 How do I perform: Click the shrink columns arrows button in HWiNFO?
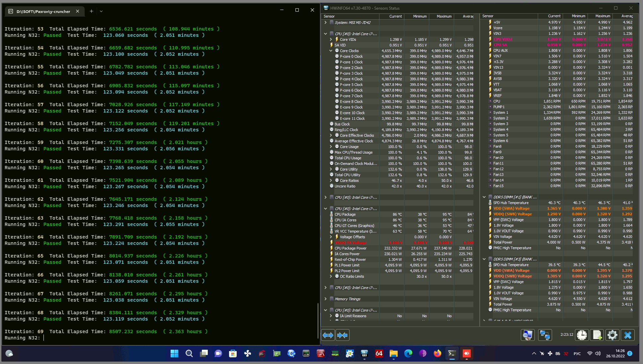(342, 335)
